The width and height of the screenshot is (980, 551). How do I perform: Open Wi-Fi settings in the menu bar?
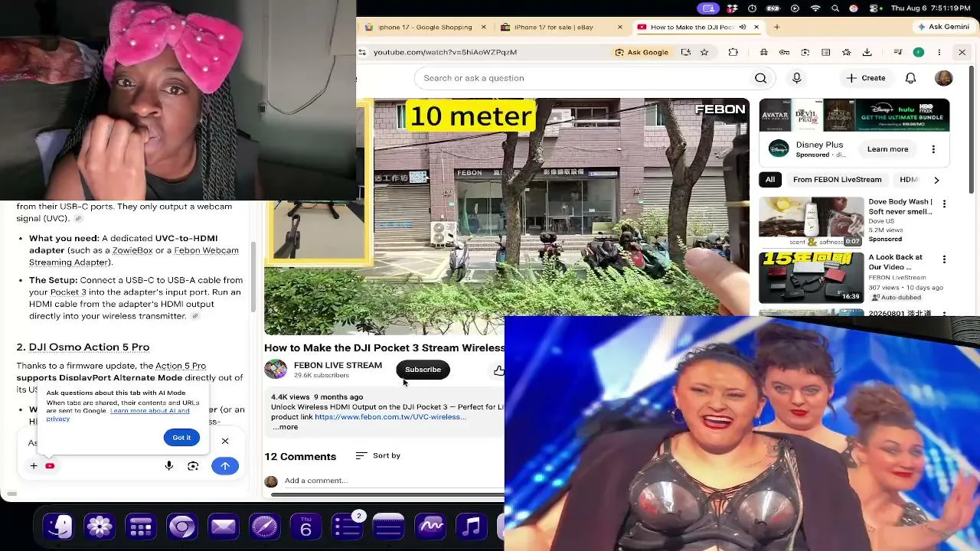[815, 8]
